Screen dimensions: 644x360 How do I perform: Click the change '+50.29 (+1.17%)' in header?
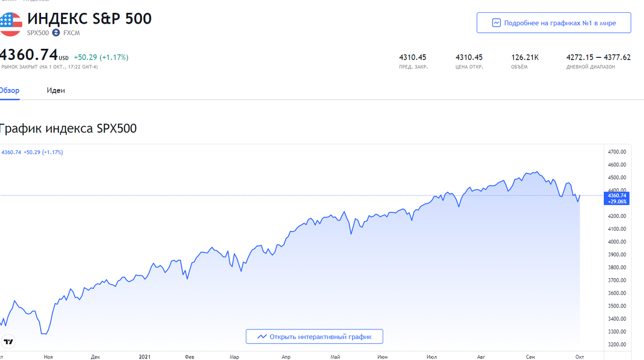point(101,57)
